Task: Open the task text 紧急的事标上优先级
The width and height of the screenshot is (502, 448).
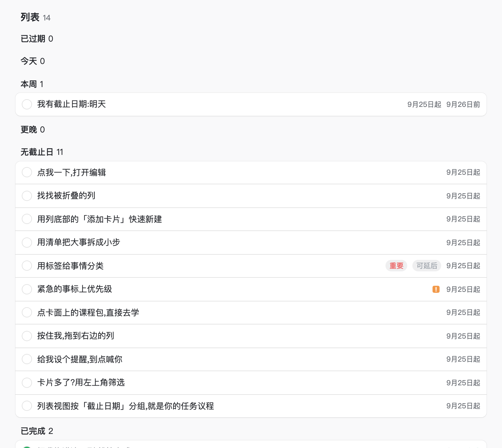Action: coord(75,289)
